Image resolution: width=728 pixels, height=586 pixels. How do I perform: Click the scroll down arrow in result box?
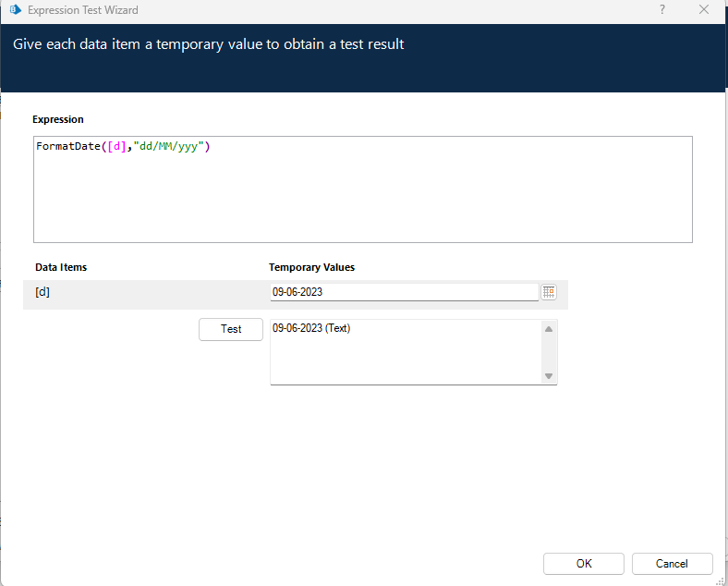click(549, 375)
